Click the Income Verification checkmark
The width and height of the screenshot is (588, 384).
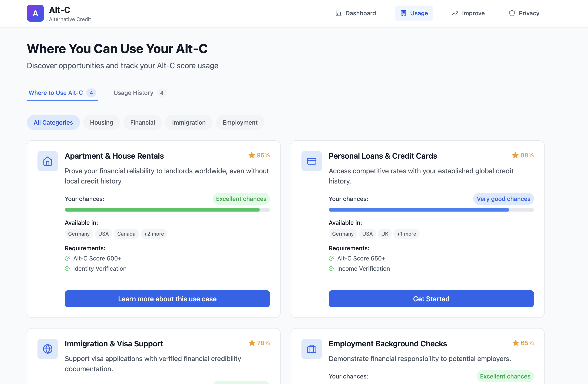[x=331, y=269]
